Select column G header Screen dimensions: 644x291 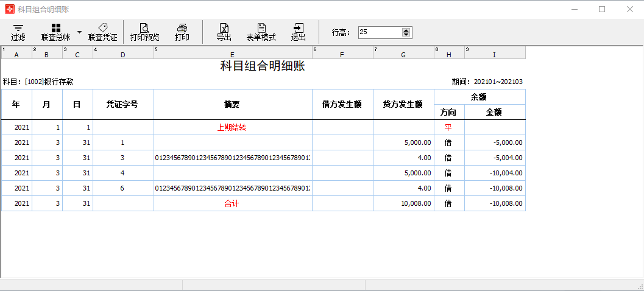pos(403,55)
